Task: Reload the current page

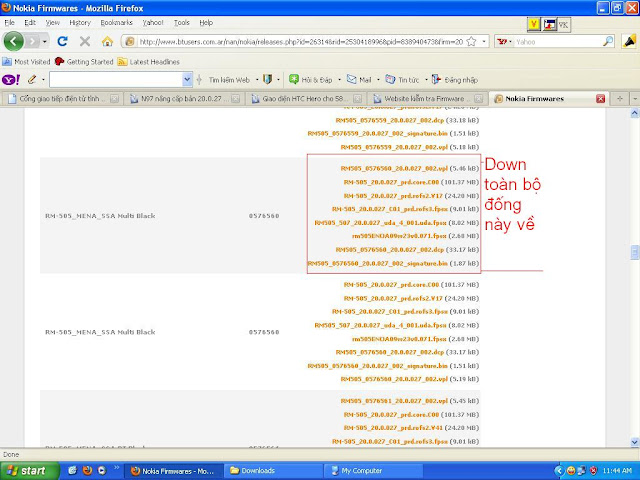Action: 62,41
